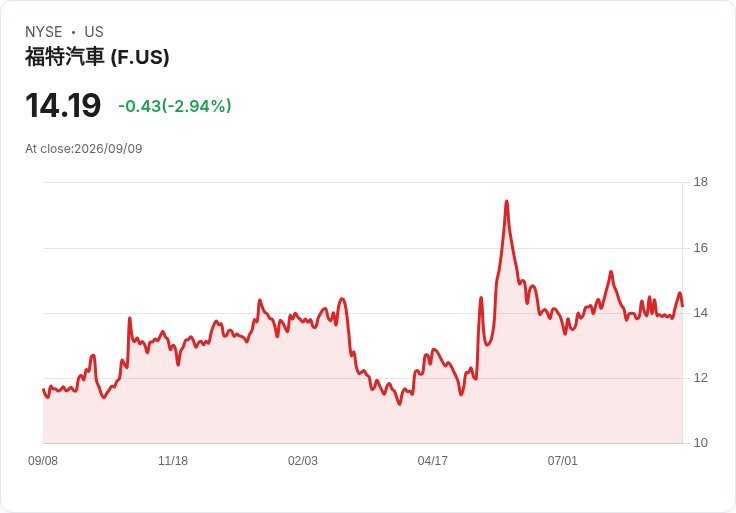This screenshot has height=513, width=736.
Task: Click the US market label
Action: pyautogui.click(x=94, y=32)
